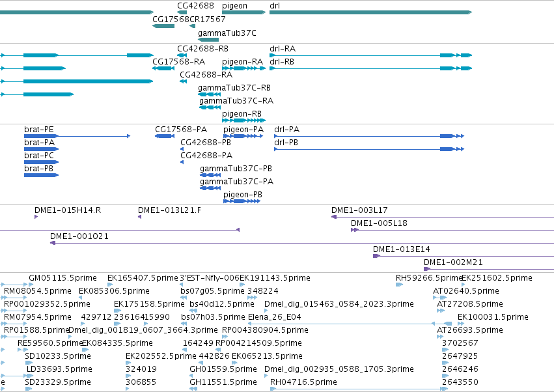554x392 pixels.
Task: Select Dmel_dig_015463_0584_2023.3prime feature
Action: tap(339, 304)
